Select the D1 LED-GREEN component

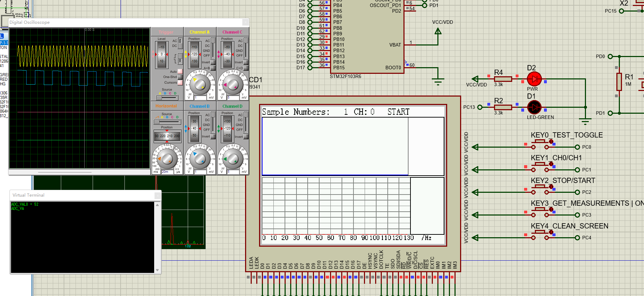coord(534,107)
